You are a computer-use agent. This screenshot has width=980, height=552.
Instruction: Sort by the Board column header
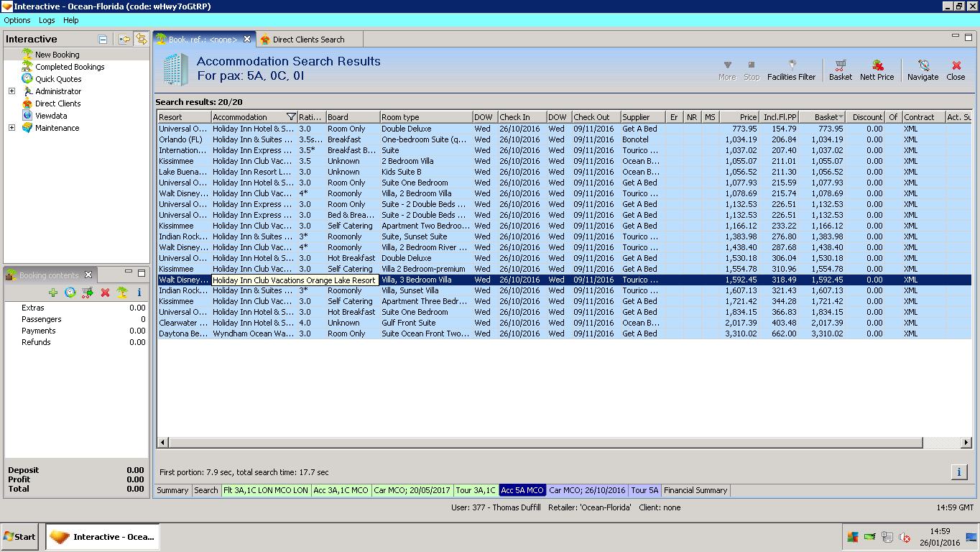(x=353, y=117)
